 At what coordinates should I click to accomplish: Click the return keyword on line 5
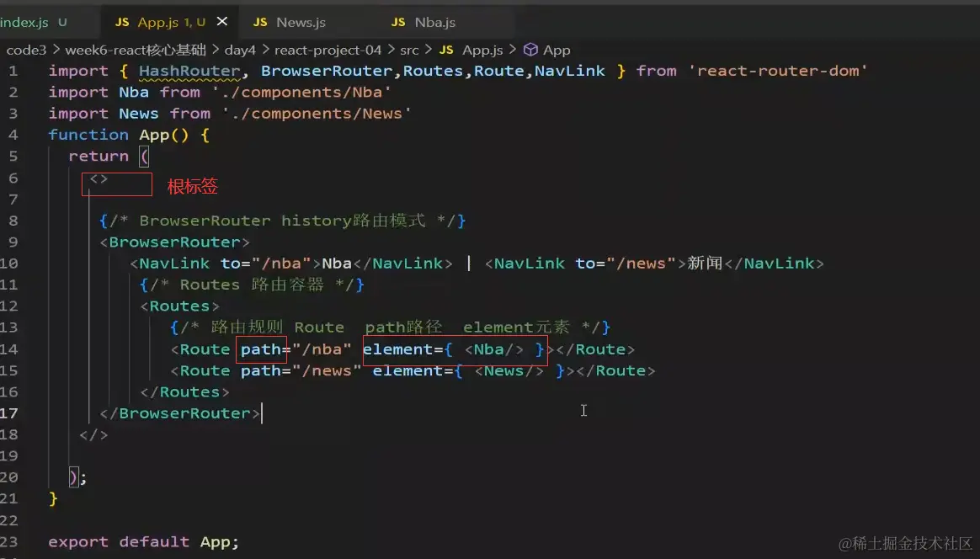click(99, 156)
